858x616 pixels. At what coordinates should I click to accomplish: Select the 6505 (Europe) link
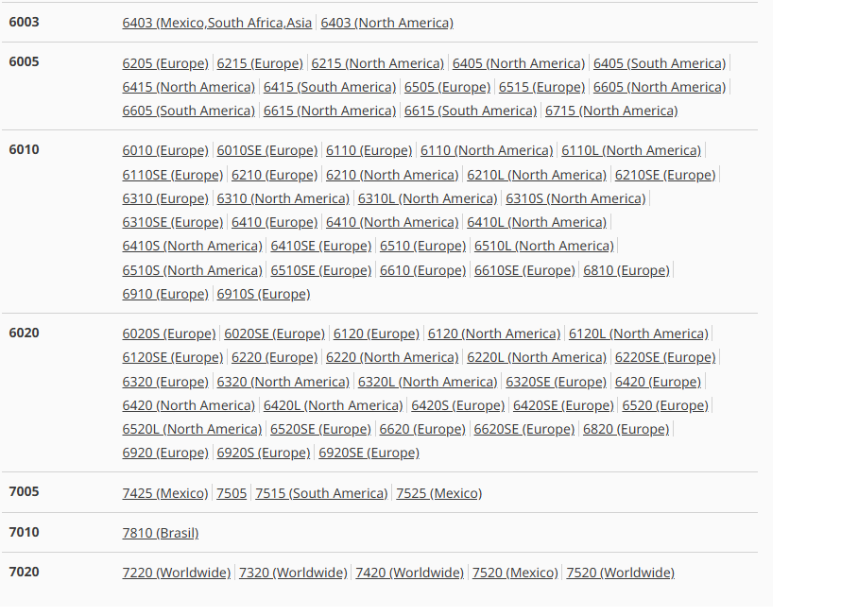point(447,87)
